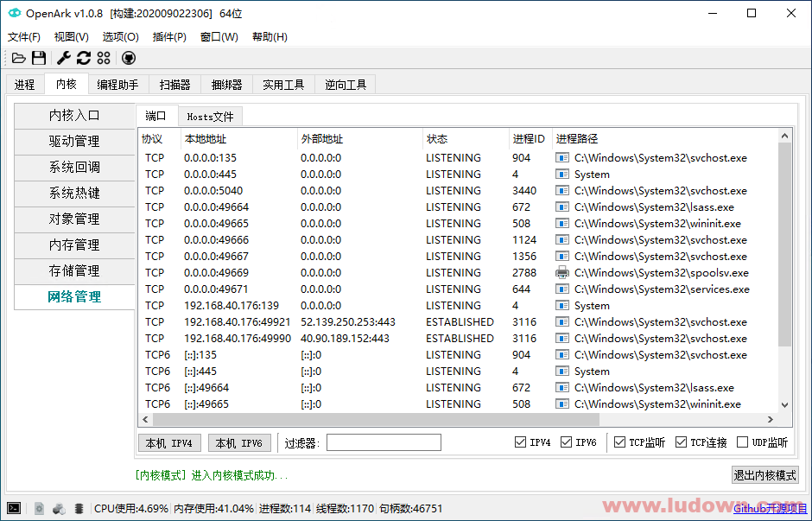This screenshot has width=812, height=521.
Task: Click the refresh arrows toolbar icon
Action: point(84,58)
